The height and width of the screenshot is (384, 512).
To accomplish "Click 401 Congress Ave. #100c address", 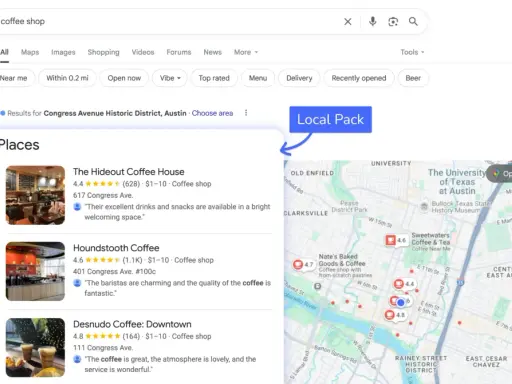I will (x=114, y=271).
